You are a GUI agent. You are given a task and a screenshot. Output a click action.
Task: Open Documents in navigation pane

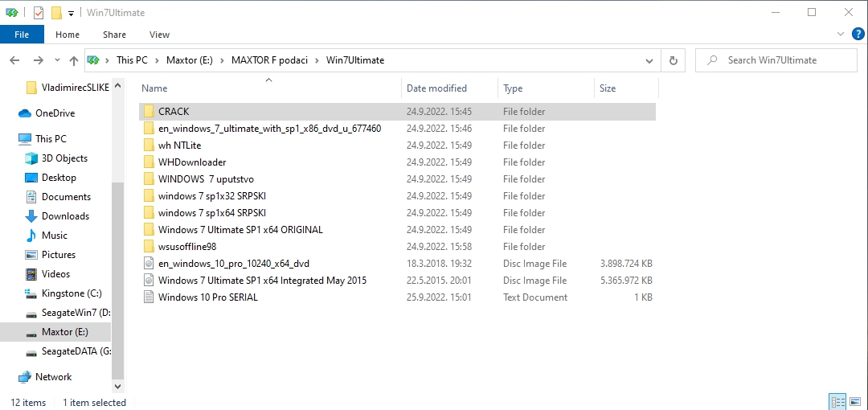point(66,197)
